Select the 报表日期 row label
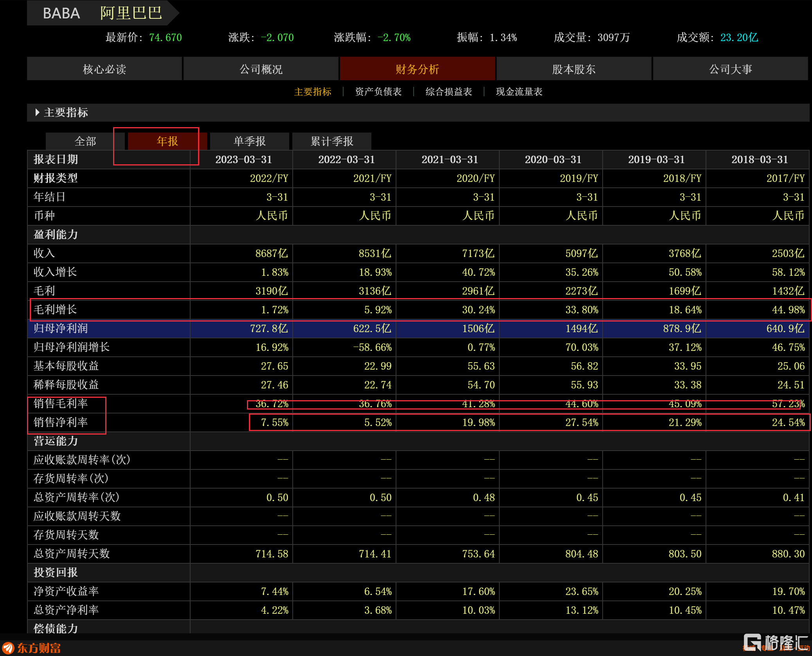 coord(56,160)
